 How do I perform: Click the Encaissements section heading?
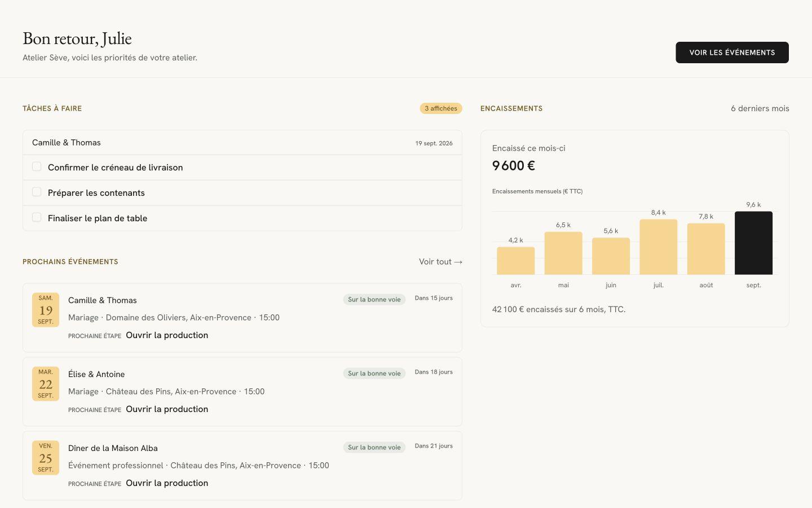(x=511, y=108)
